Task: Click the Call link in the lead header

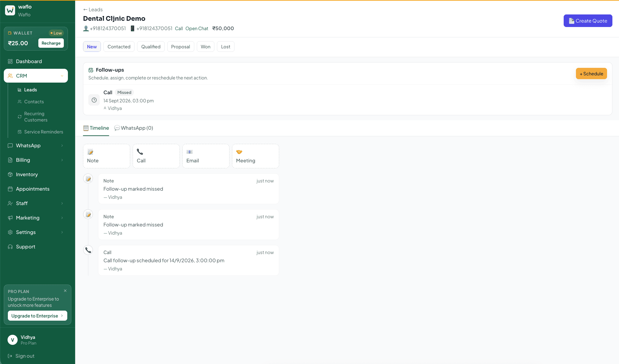Action: tap(179, 29)
